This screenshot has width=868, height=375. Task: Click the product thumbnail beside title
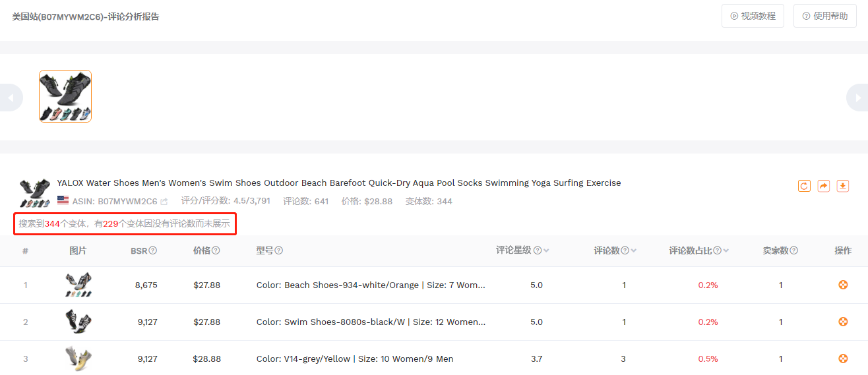[35, 193]
